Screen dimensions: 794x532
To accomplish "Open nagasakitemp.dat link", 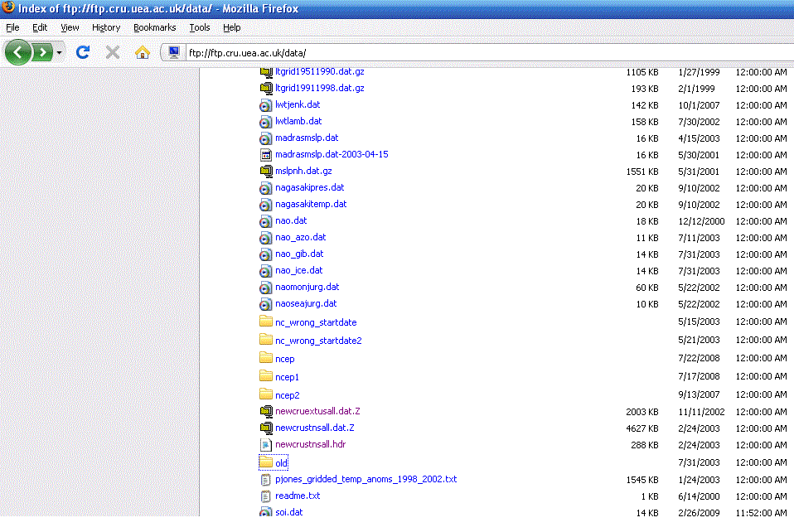I will point(311,204).
